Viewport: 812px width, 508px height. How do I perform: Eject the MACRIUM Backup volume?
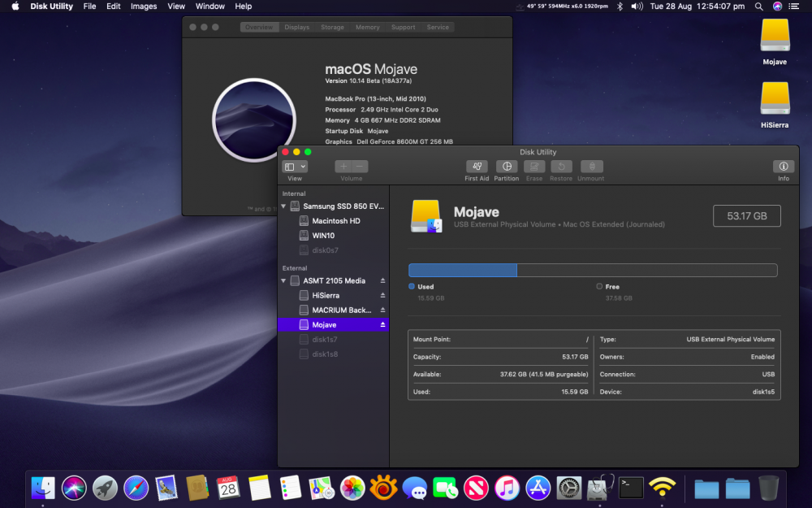382,310
